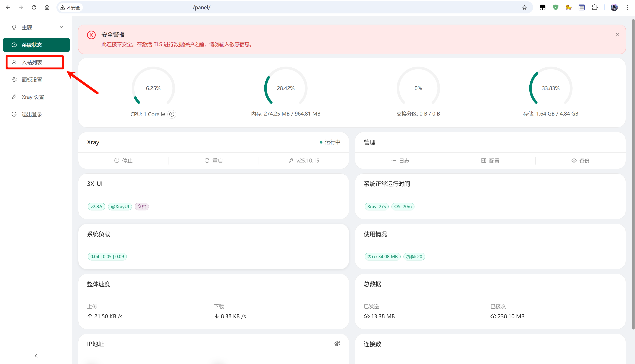The height and width of the screenshot is (364, 635).
Task: Open the config (配置) viewer
Action: [x=490, y=160]
